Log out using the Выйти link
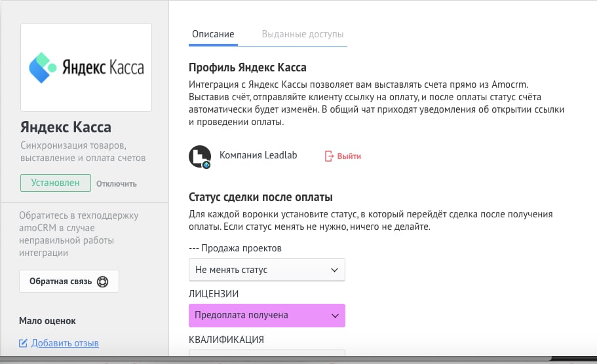 343,156
